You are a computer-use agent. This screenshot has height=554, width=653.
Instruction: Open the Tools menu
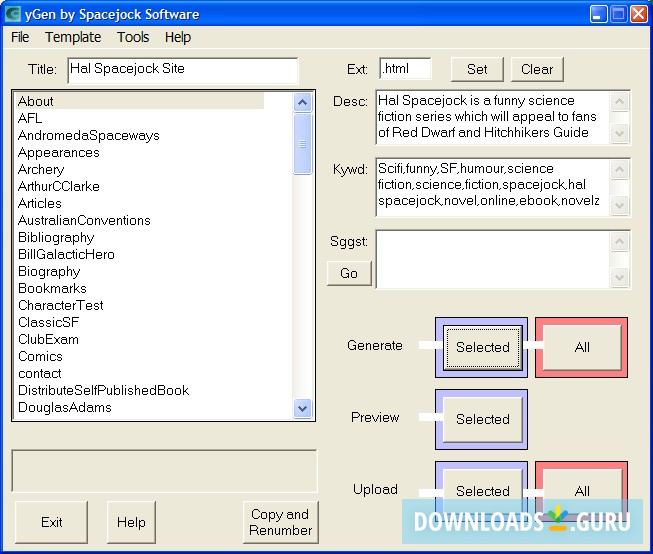[x=133, y=37]
